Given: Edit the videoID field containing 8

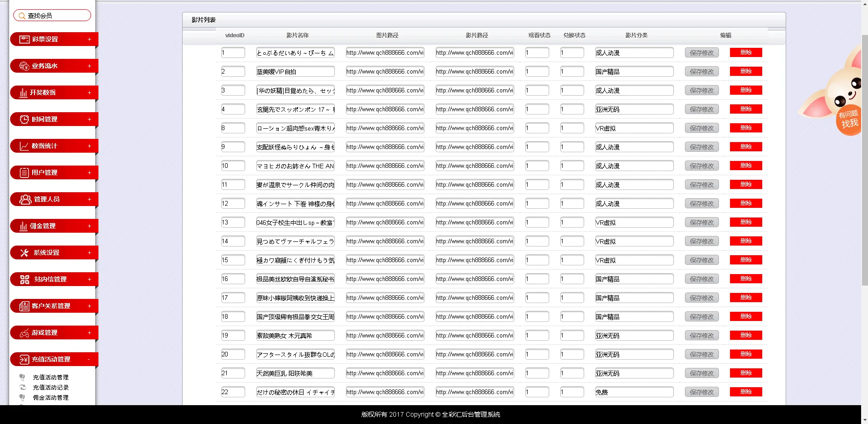Looking at the screenshot, I should [233, 128].
